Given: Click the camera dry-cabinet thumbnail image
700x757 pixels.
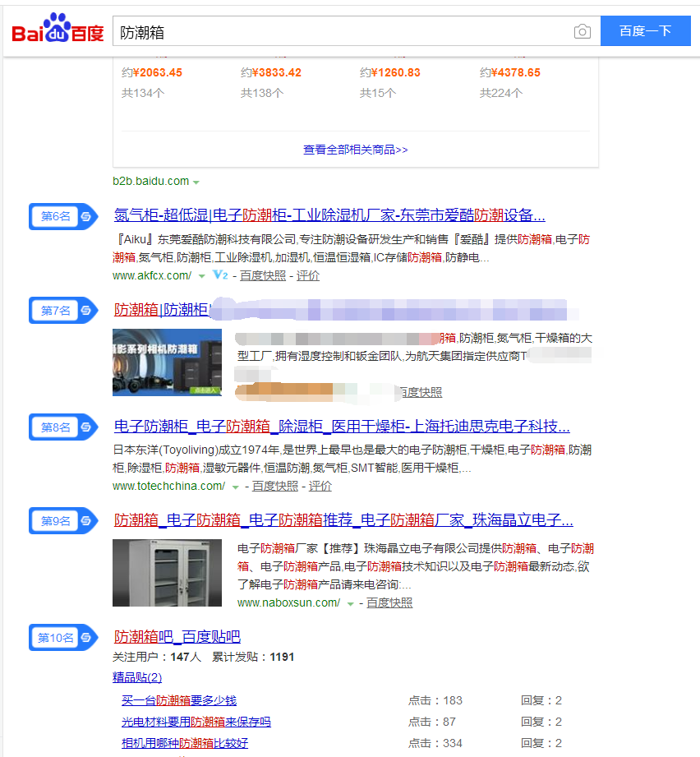Looking at the screenshot, I should click(x=167, y=362).
